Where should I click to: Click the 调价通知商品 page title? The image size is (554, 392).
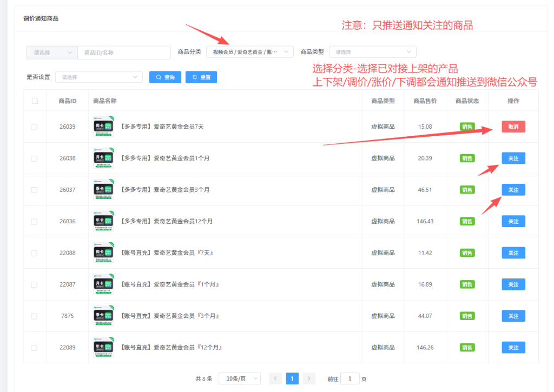pos(41,18)
